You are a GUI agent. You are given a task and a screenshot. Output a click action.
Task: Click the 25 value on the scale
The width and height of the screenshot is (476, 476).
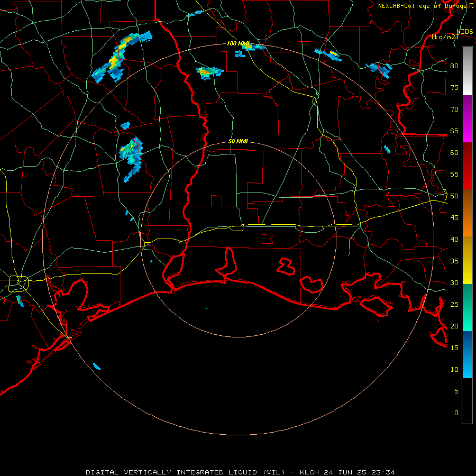[x=454, y=305]
